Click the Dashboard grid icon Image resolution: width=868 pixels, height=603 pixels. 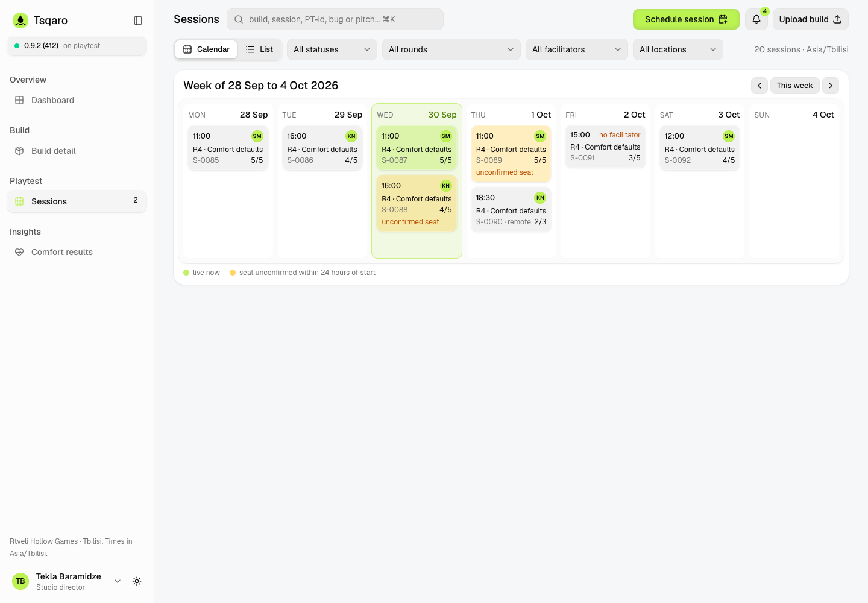click(x=19, y=100)
